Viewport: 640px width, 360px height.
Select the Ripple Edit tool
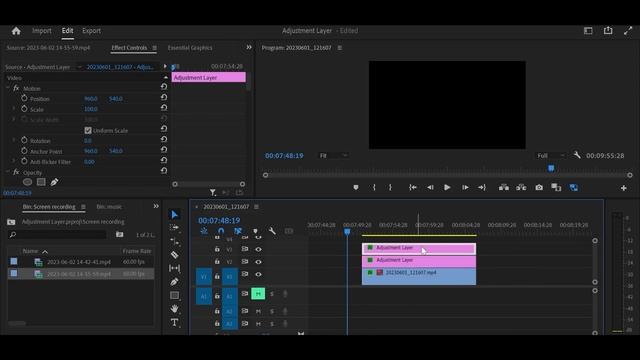(x=174, y=241)
